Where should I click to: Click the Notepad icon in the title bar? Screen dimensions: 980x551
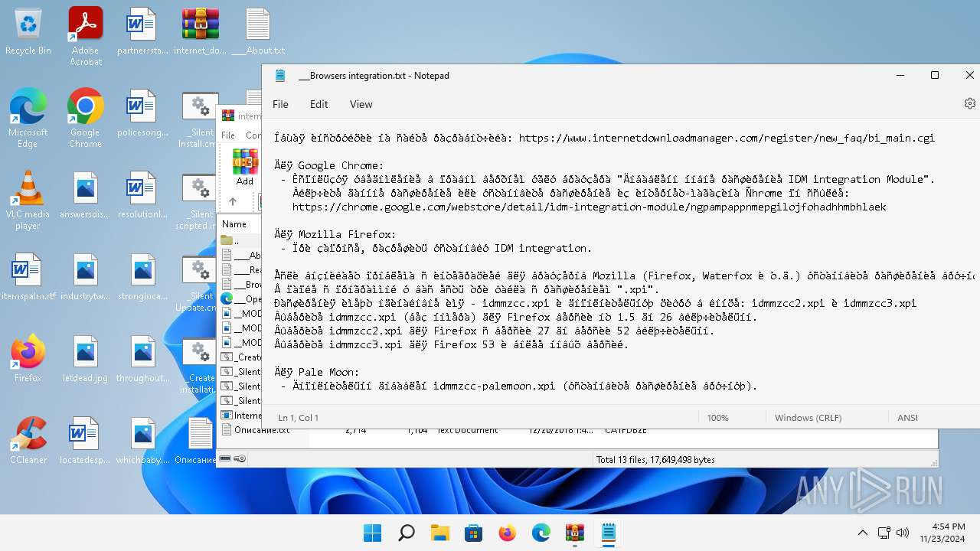tap(280, 75)
